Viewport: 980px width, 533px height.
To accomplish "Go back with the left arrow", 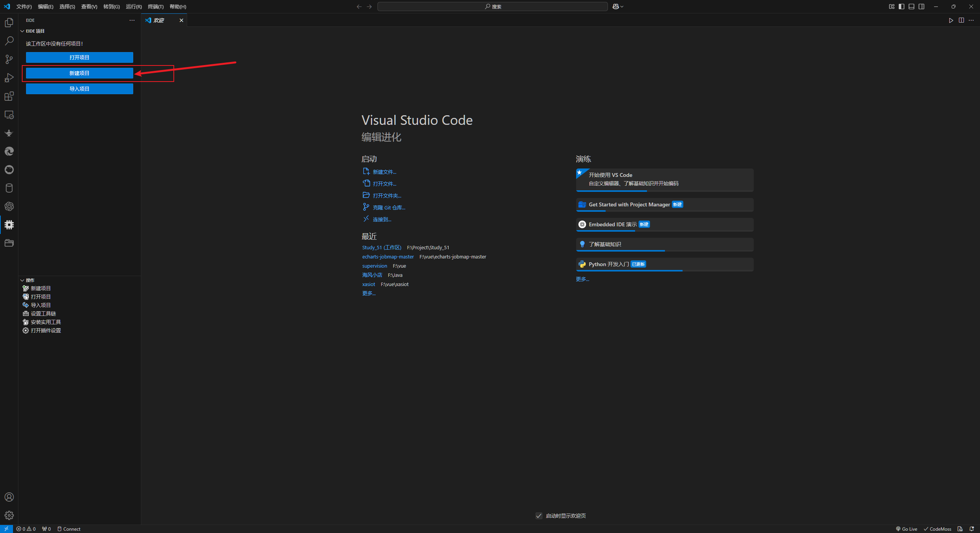I will pyautogui.click(x=359, y=7).
